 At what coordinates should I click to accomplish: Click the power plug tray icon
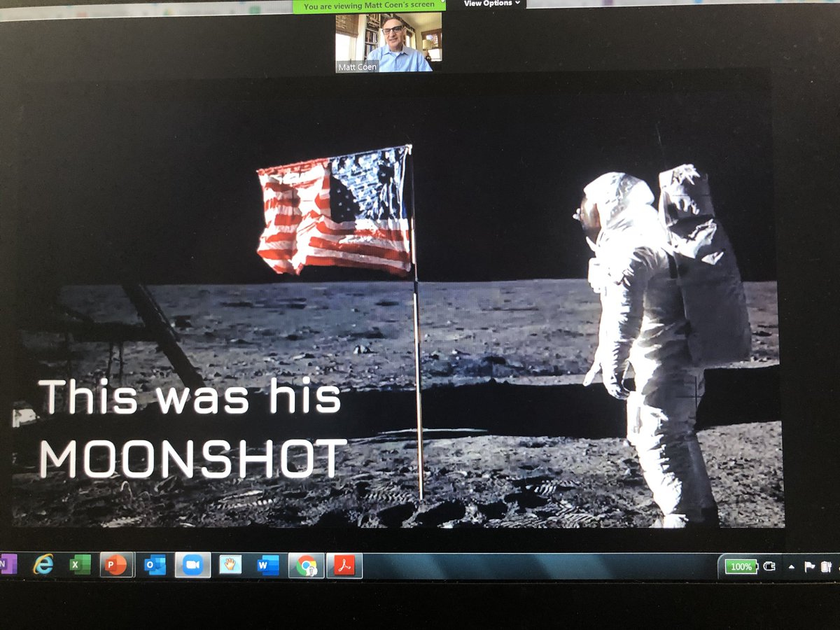[770, 566]
